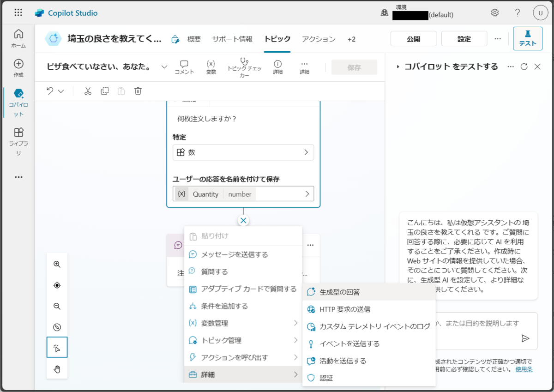Open the message node ellipsis menu
Viewport: 554px width, 392px height.
click(311, 245)
